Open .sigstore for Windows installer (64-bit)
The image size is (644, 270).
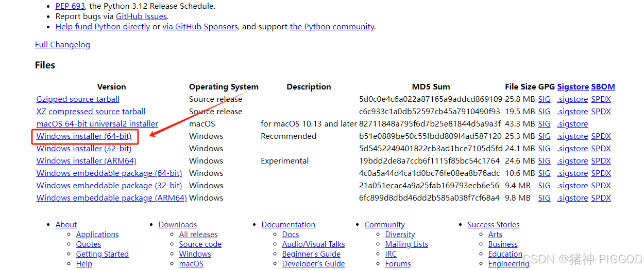pyautogui.click(x=572, y=136)
